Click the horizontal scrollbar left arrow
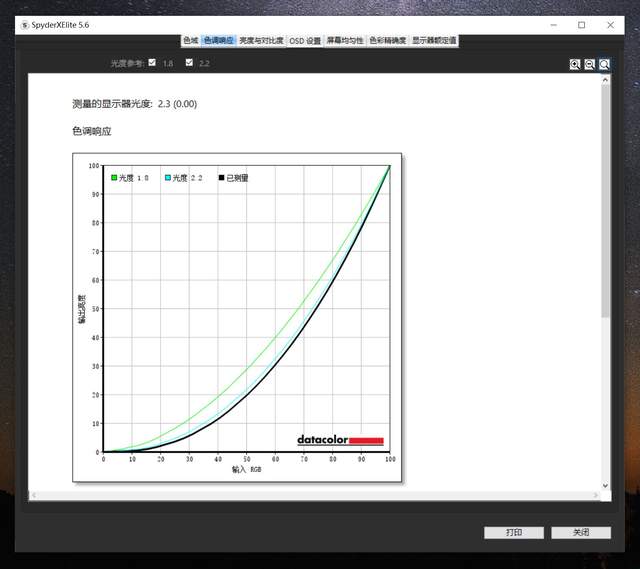Screen dimensions: 640x569 [34, 495]
